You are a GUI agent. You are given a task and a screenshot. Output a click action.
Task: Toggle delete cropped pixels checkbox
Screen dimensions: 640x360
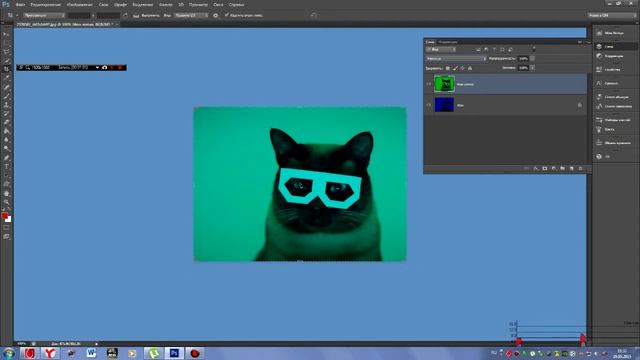click(x=227, y=16)
